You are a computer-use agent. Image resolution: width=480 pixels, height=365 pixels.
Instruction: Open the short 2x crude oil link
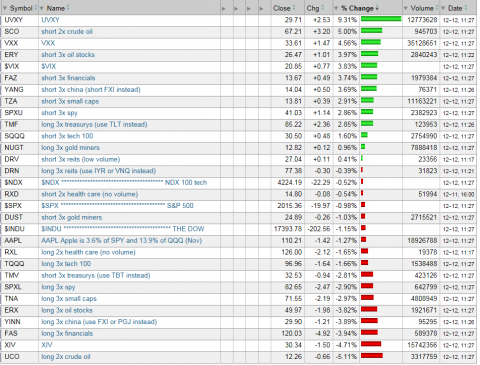[67, 32]
